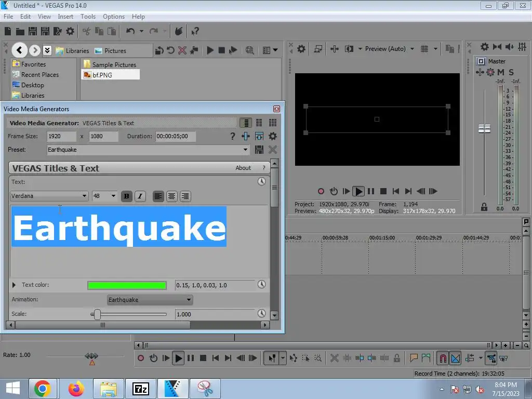Click the Master volume fader
532x399 pixels.
point(484,129)
